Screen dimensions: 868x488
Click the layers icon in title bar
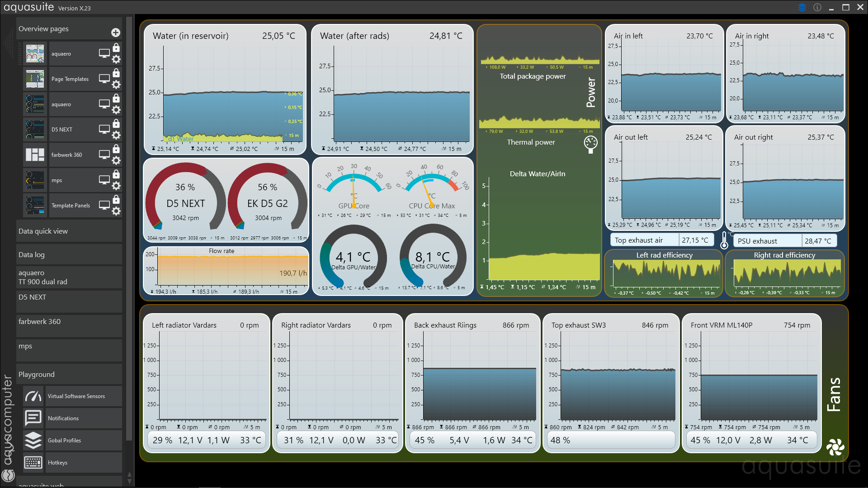(x=802, y=7)
